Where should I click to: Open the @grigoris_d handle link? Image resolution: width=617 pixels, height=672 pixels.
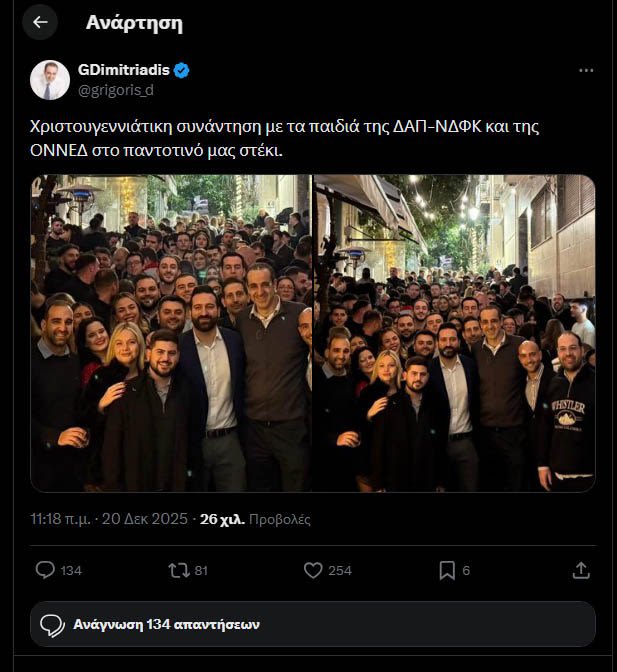click(115, 89)
